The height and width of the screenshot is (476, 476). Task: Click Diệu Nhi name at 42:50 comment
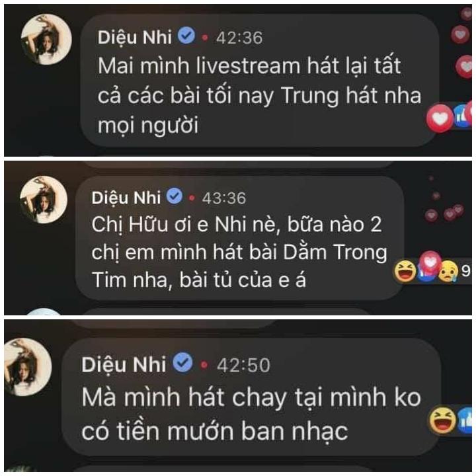pyautogui.click(x=124, y=364)
